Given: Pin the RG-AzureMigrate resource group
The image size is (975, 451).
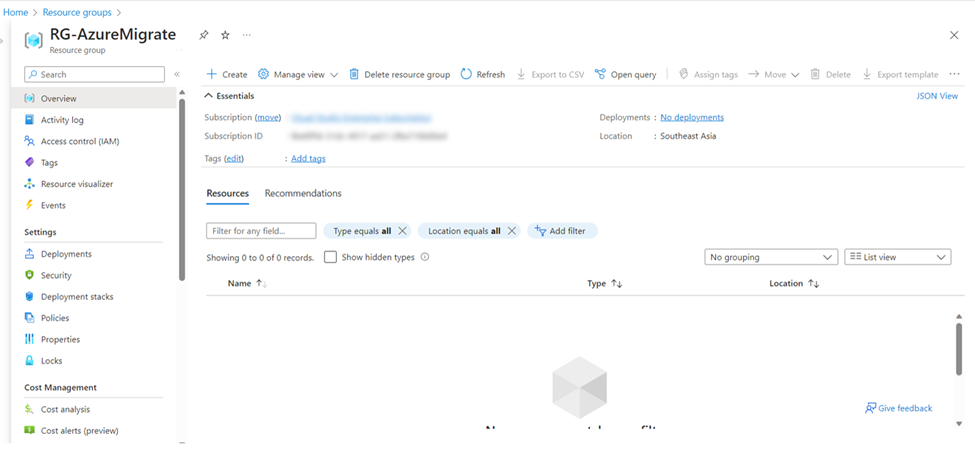Looking at the screenshot, I should point(203,35).
